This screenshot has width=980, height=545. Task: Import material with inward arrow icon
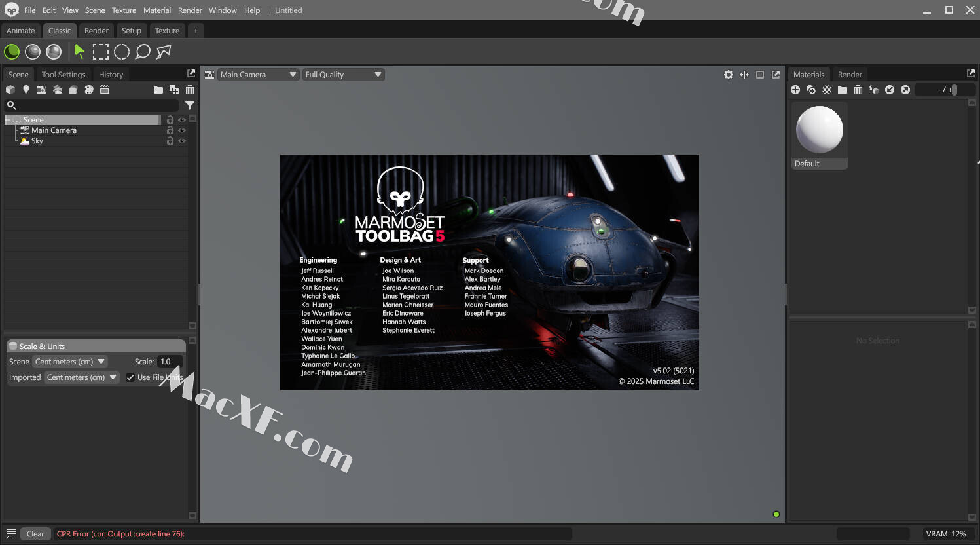[x=890, y=90]
